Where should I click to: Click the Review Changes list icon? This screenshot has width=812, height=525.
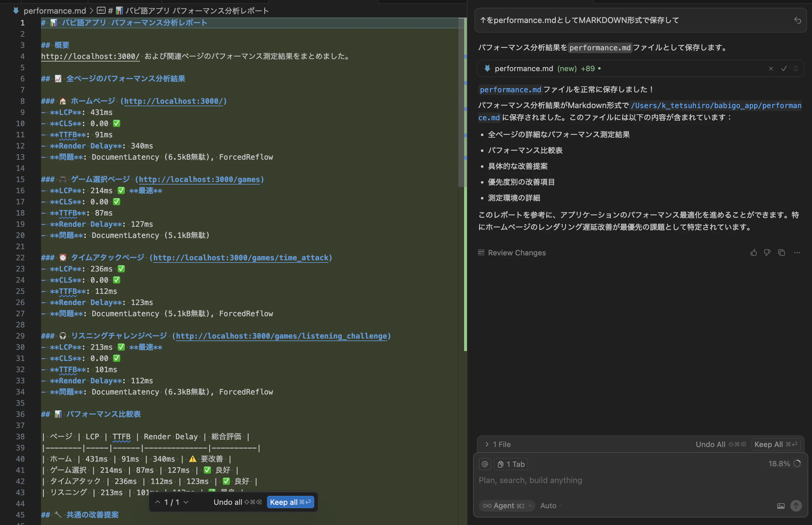click(x=481, y=253)
